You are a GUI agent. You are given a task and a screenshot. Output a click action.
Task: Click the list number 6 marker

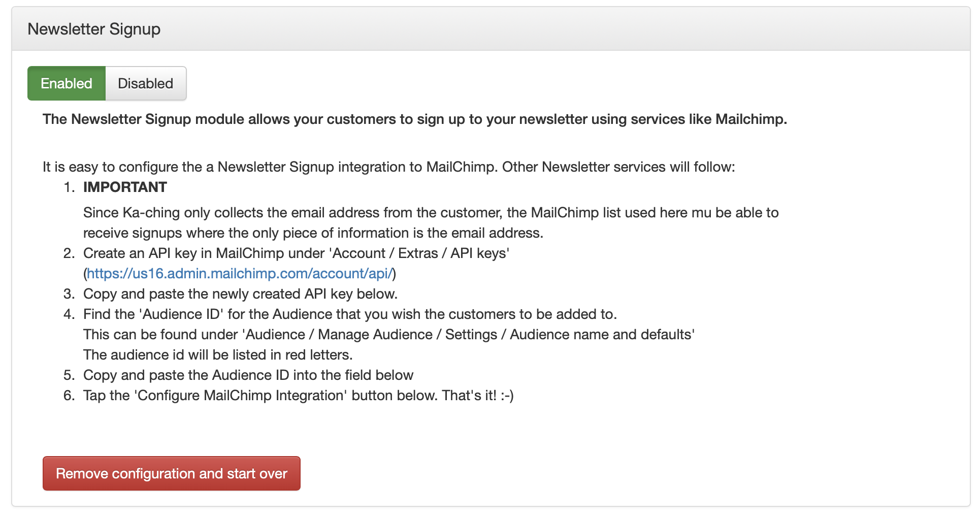[69, 395]
